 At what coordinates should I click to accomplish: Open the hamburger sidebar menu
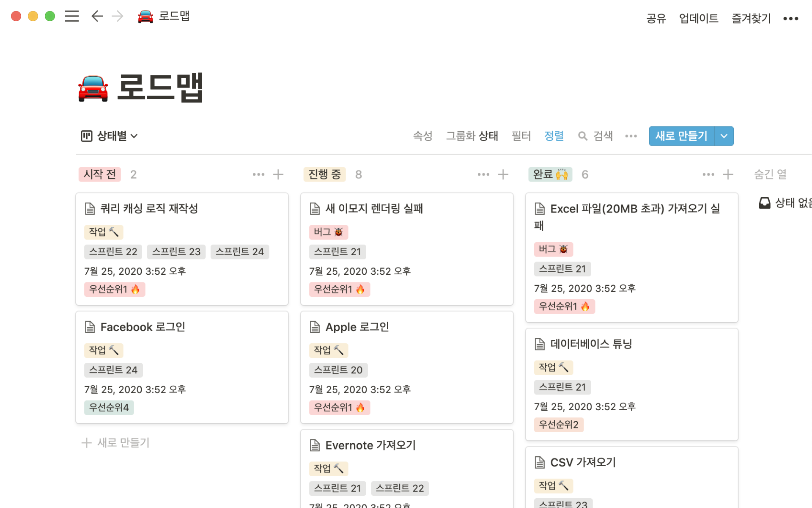coord(72,17)
